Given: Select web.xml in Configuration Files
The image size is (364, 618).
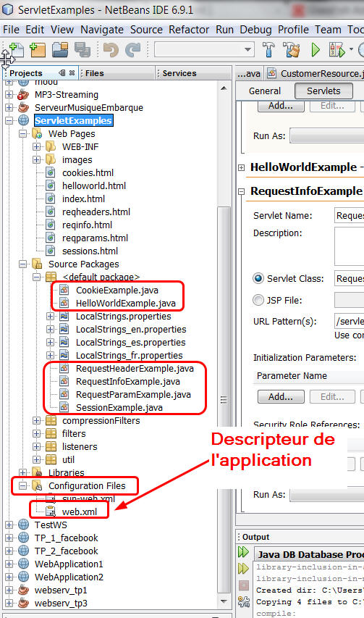Looking at the screenshot, I should [80, 511].
